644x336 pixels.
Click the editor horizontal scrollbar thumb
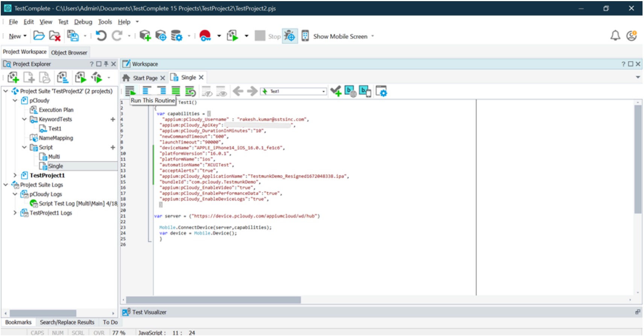pos(213,300)
